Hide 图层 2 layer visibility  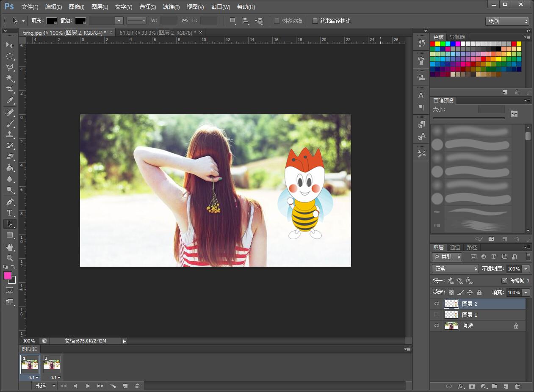tap(437, 304)
